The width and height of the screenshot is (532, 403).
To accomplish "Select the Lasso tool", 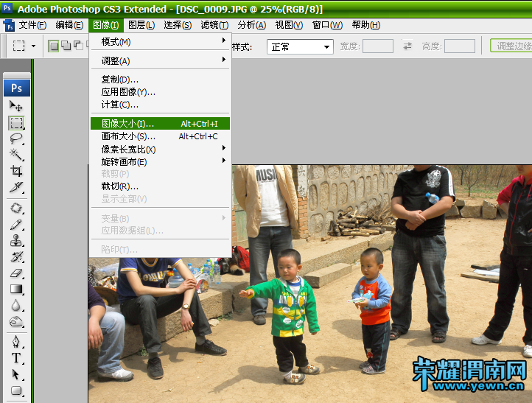I will pos(16,138).
